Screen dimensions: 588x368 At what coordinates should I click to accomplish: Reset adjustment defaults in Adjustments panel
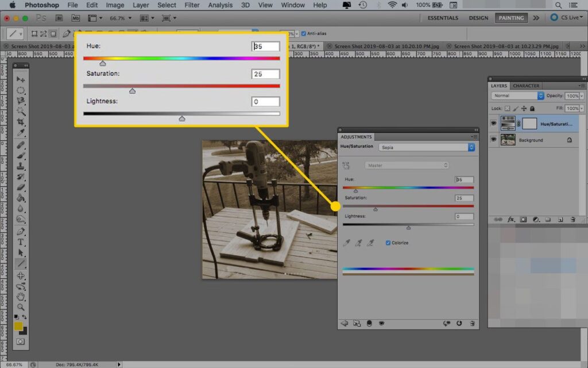coord(459,324)
